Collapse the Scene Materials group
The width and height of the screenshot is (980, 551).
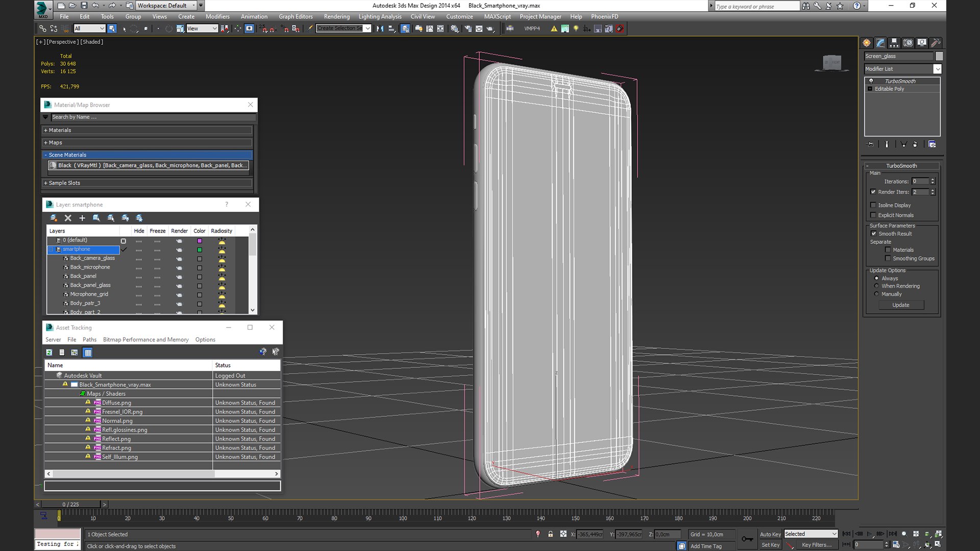point(147,155)
